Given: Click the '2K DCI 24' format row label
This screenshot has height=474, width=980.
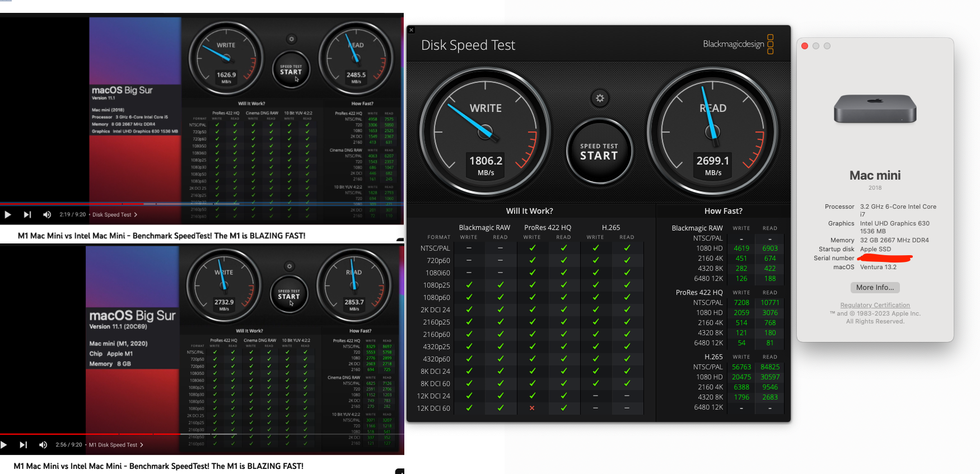Looking at the screenshot, I should pos(435,310).
